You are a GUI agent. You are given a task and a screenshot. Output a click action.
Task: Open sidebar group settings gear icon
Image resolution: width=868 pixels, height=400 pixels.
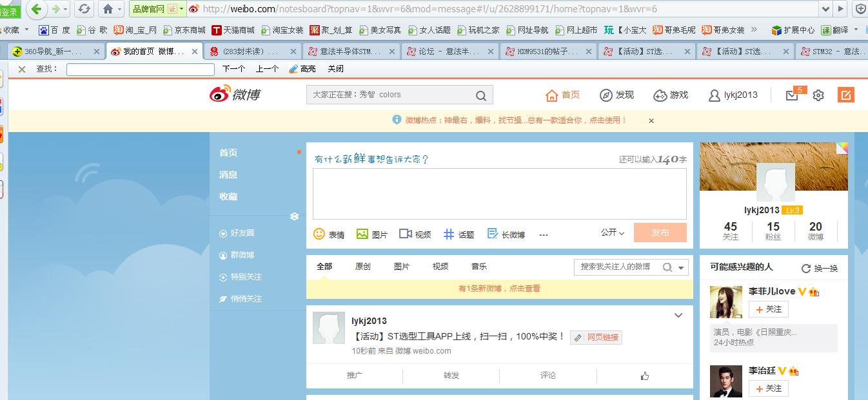[295, 216]
